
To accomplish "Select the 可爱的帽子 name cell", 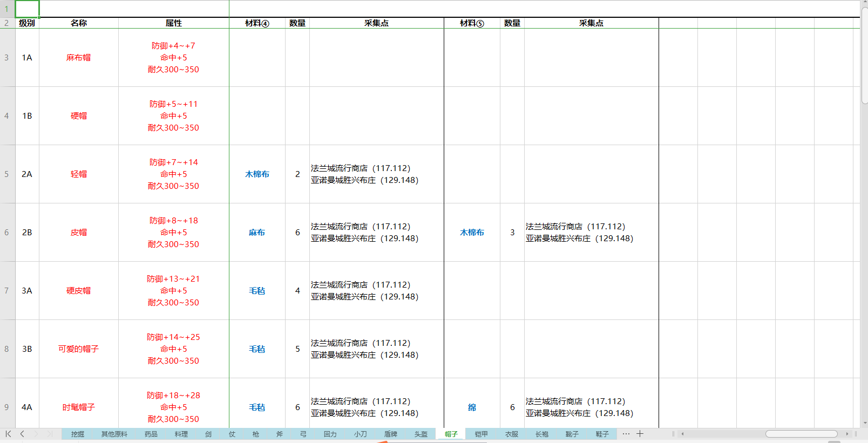I will (79, 349).
